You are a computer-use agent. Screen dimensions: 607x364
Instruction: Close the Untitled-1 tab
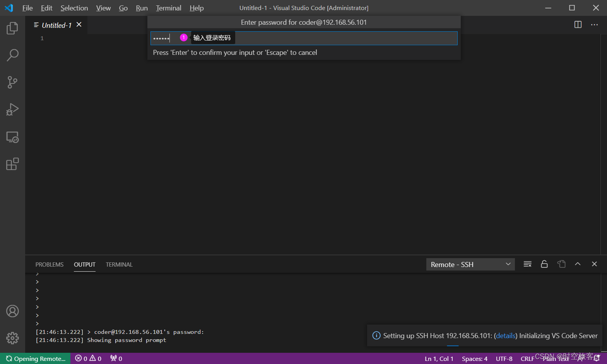pos(79,25)
